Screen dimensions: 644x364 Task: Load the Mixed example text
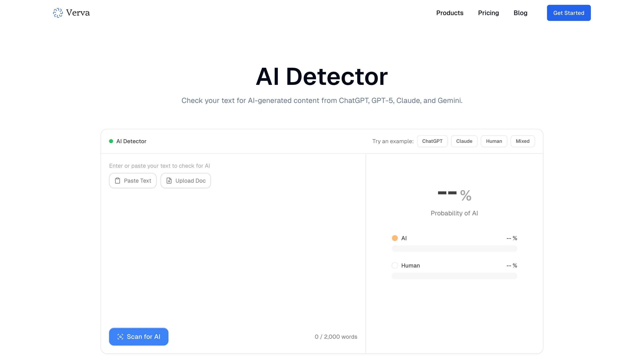(522, 141)
